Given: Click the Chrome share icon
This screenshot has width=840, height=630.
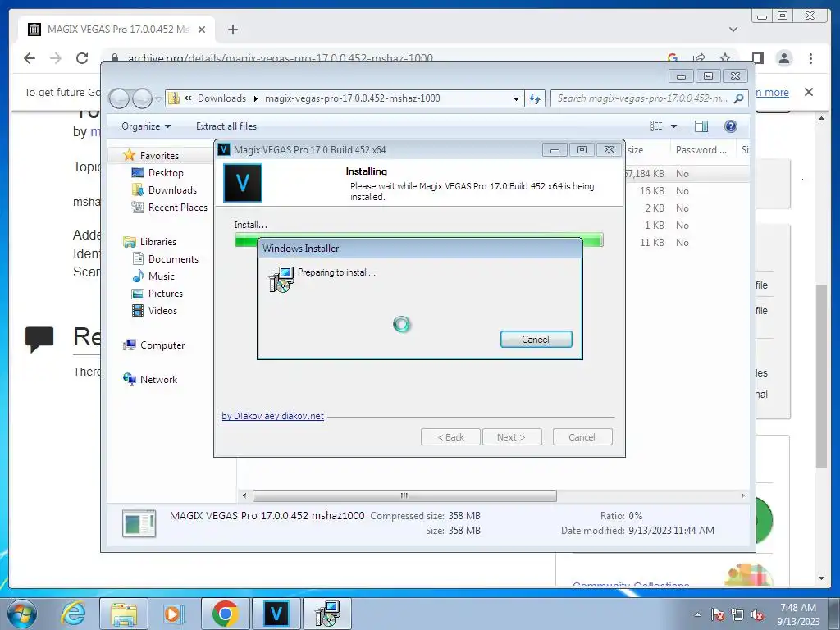Looking at the screenshot, I should click(x=699, y=58).
